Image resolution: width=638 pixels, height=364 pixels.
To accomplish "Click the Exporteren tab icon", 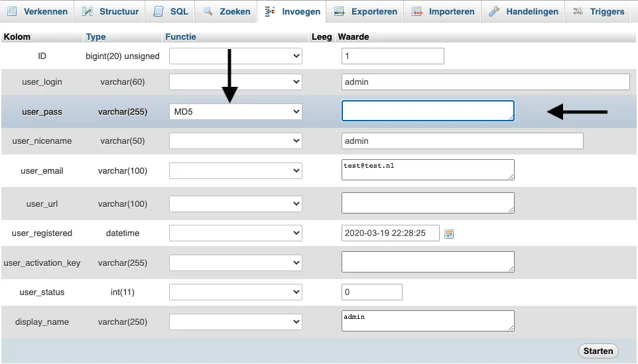I will coord(340,11).
